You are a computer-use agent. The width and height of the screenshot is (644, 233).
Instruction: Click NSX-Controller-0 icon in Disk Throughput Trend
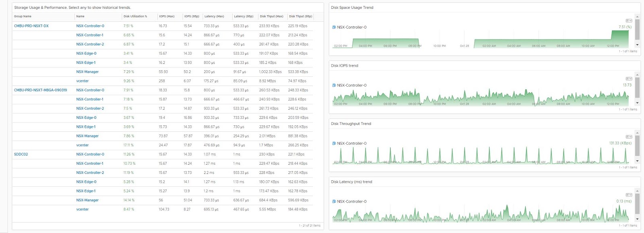[x=334, y=143]
